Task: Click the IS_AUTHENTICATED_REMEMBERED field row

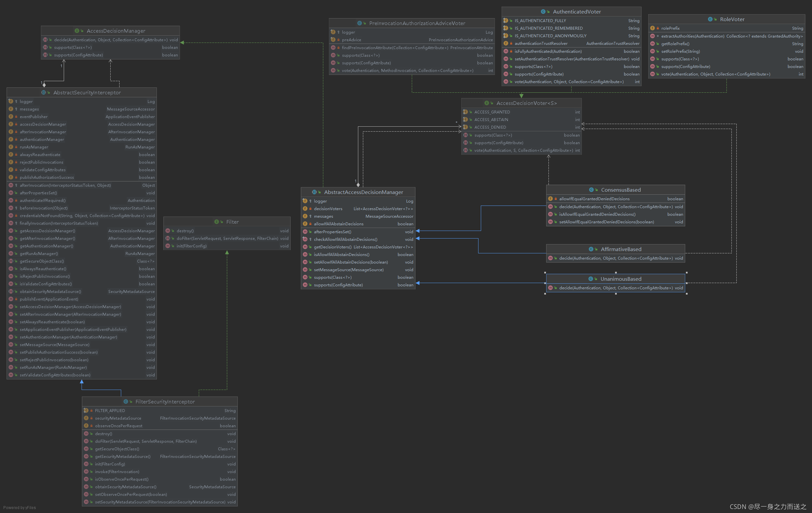Action: [x=572, y=28]
